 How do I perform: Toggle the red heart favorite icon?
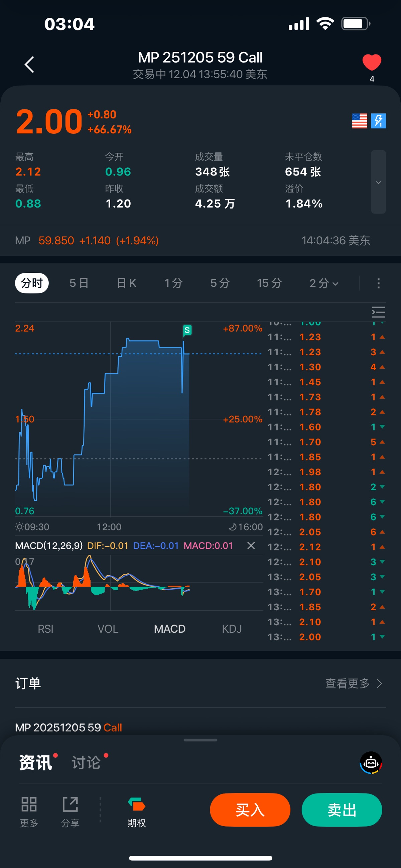(x=371, y=63)
